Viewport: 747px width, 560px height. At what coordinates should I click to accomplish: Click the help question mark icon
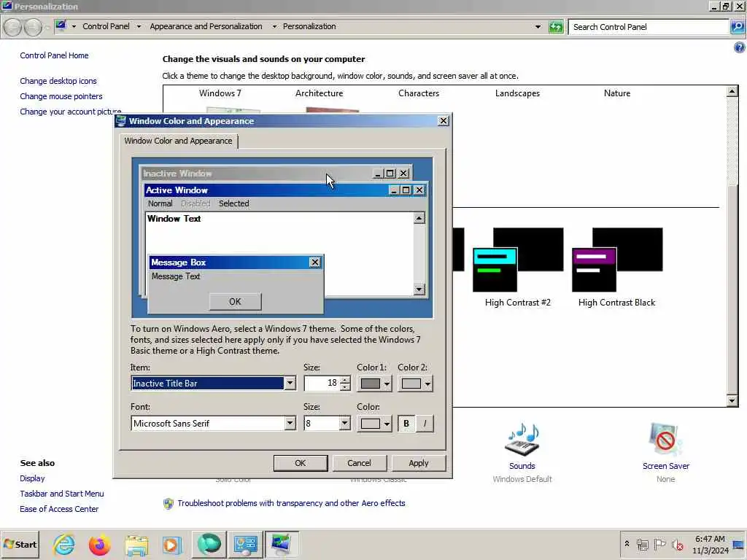pyautogui.click(x=740, y=47)
